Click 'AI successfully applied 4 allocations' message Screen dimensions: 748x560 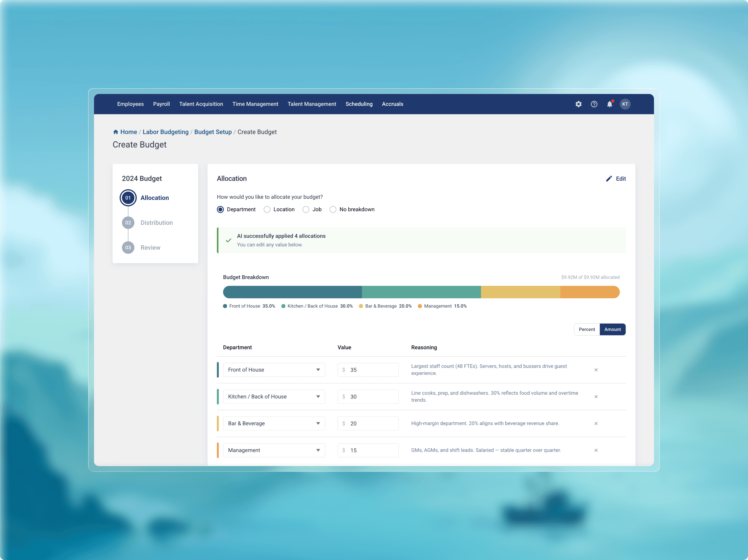[x=281, y=236]
